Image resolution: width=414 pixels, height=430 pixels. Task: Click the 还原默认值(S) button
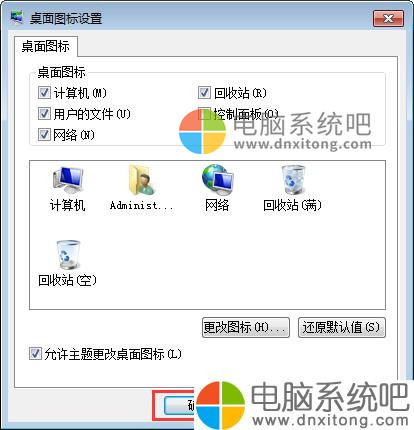[342, 327]
